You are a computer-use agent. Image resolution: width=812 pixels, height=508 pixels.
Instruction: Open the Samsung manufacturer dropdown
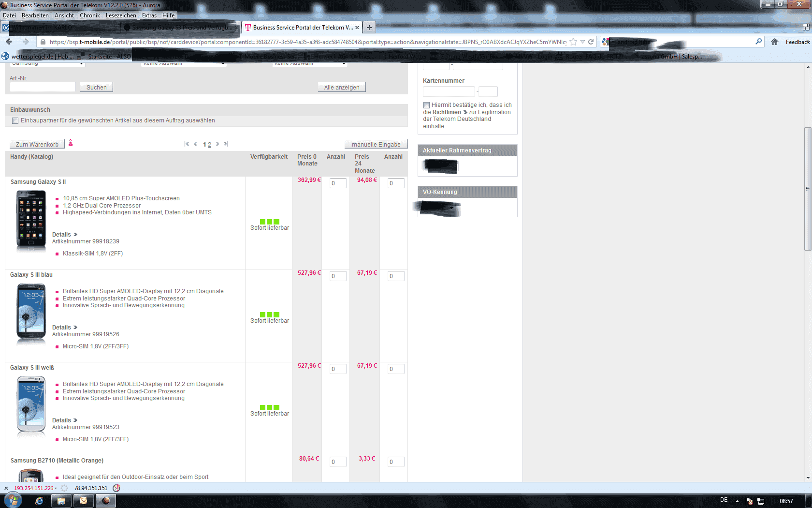[x=47, y=63]
